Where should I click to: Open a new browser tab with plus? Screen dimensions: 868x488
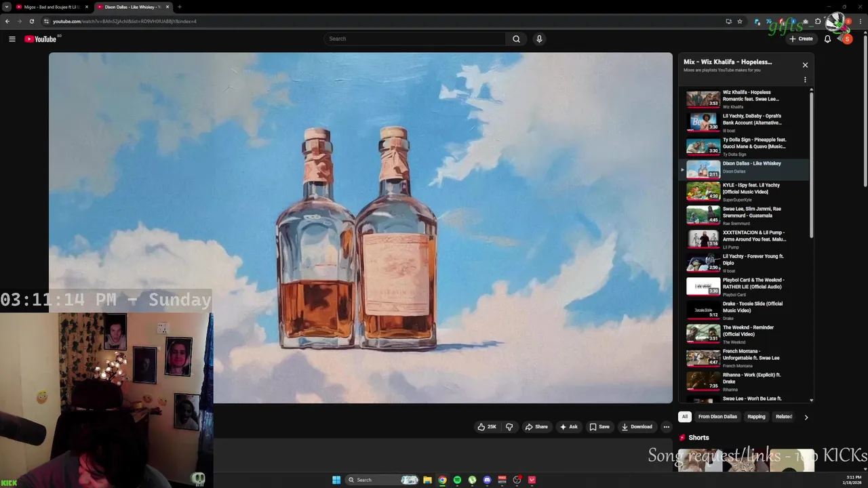[x=179, y=7]
